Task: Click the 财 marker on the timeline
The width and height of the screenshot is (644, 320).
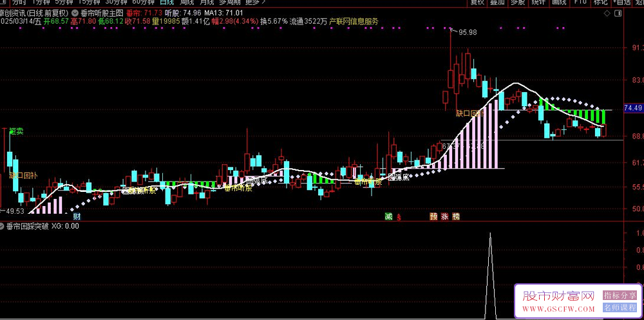Action: click(x=77, y=216)
